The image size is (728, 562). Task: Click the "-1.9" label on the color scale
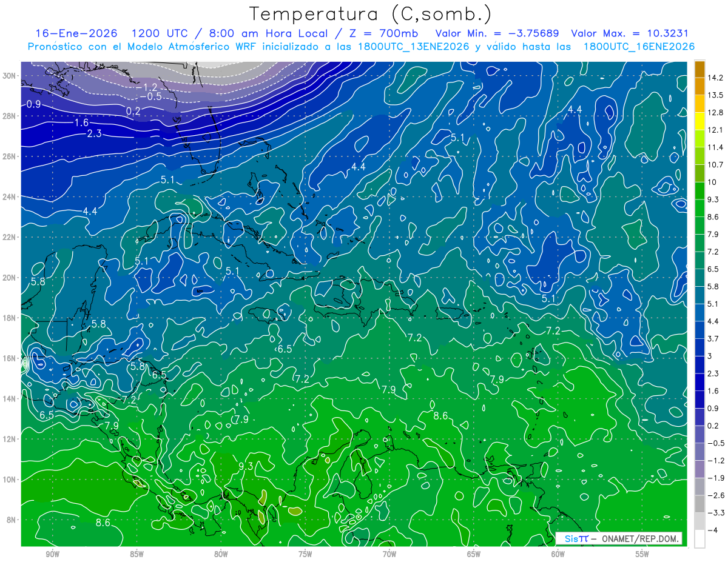[x=715, y=478]
